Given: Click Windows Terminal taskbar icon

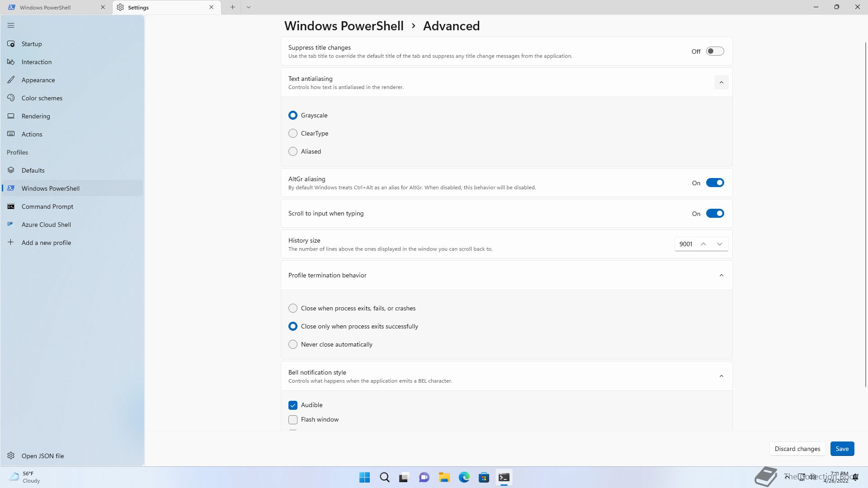Looking at the screenshot, I should [x=504, y=477].
